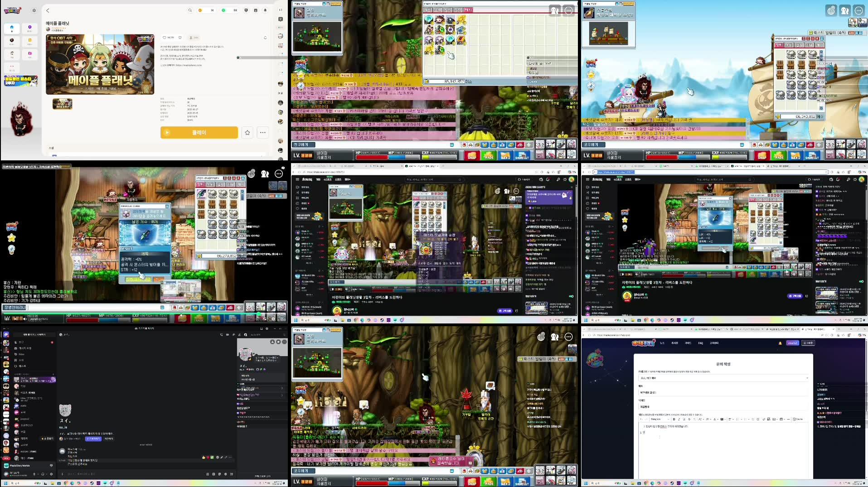The image size is (868, 487).
Task: Open more-options circle in middle-left game window
Action: (x=279, y=174)
